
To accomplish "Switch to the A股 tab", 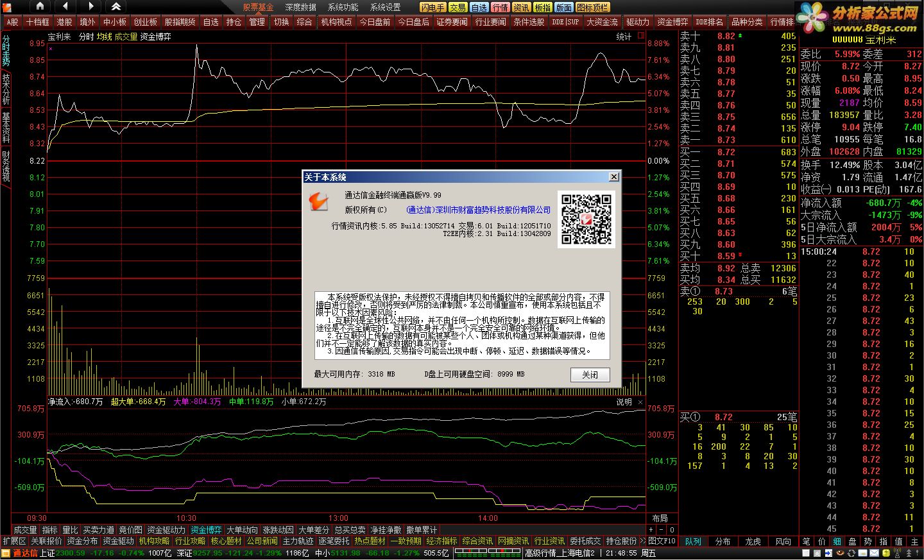I will 12,22.
